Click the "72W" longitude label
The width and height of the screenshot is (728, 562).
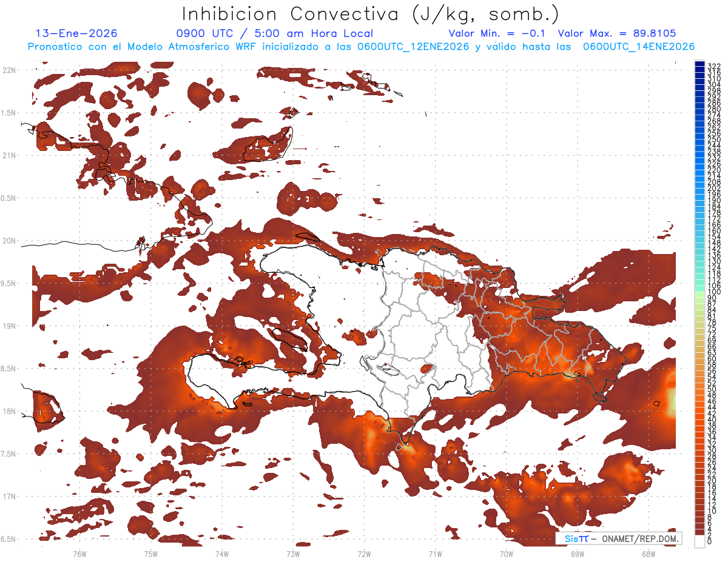coord(364,554)
